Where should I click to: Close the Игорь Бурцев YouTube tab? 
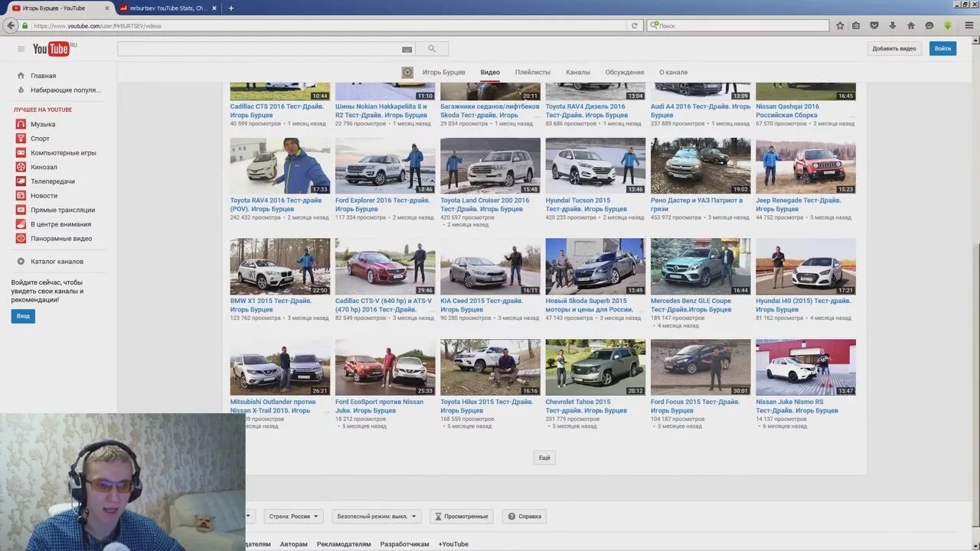coord(107,8)
